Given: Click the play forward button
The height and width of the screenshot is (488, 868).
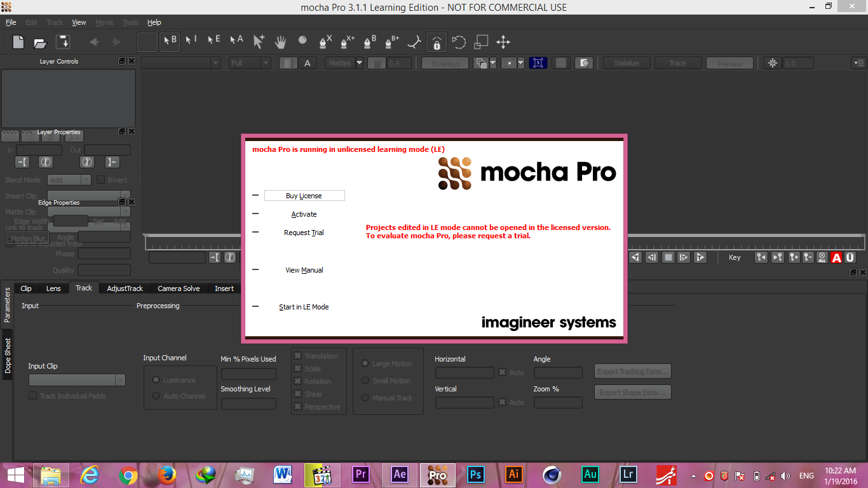Looking at the screenshot, I should coord(700,257).
